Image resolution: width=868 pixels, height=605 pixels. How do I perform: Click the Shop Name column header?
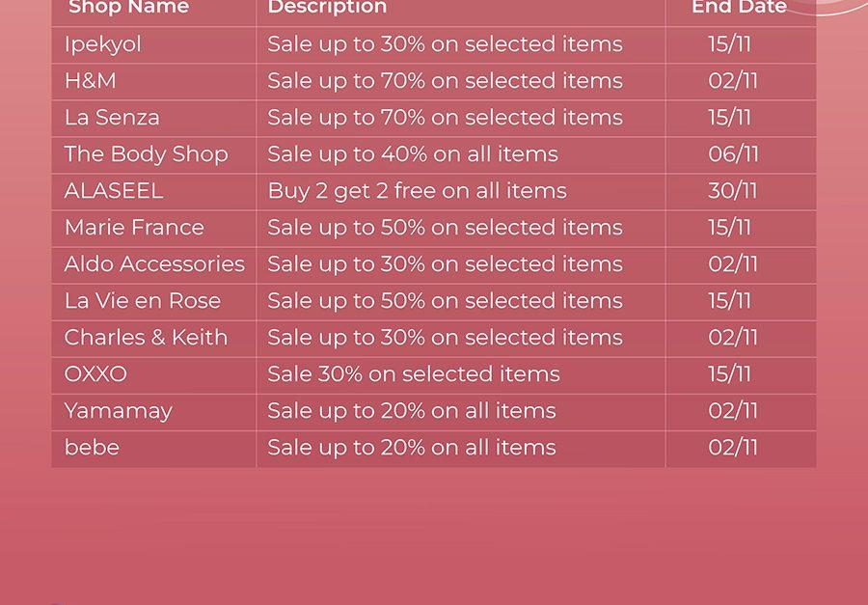[129, 7]
